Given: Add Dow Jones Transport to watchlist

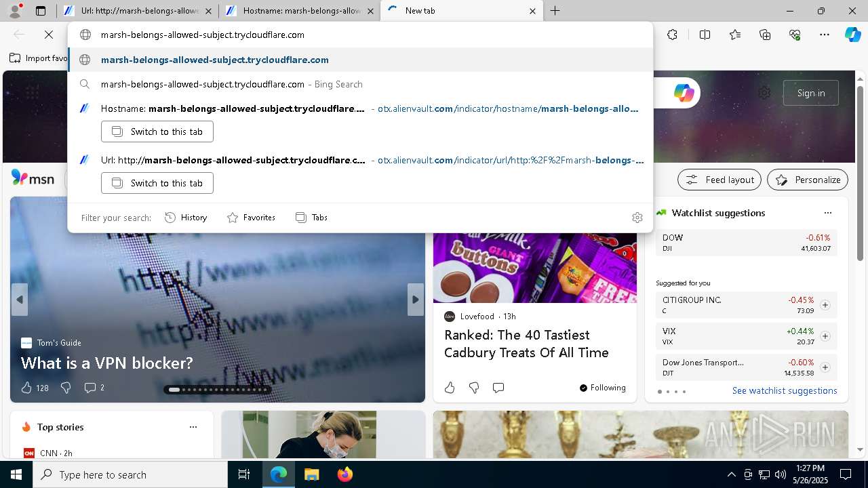Looking at the screenshot, I should click(x=825, y=367).
